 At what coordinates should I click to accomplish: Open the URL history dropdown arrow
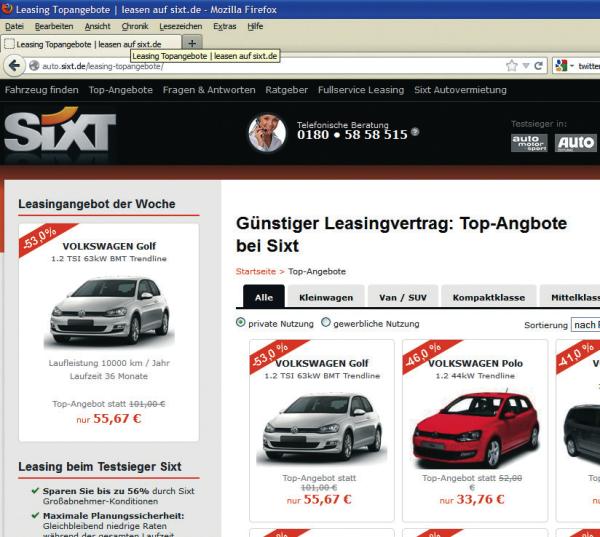pyautogui.click(x=526, y=66)
